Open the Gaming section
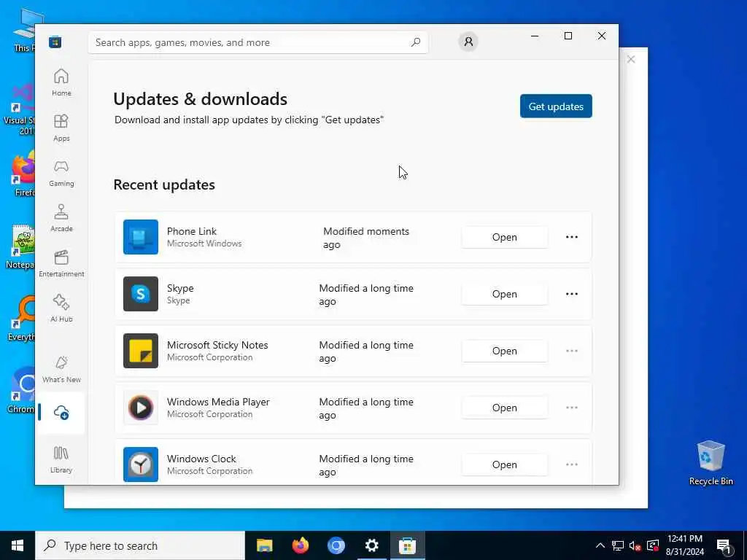The image size is (747, 560). 61,173
